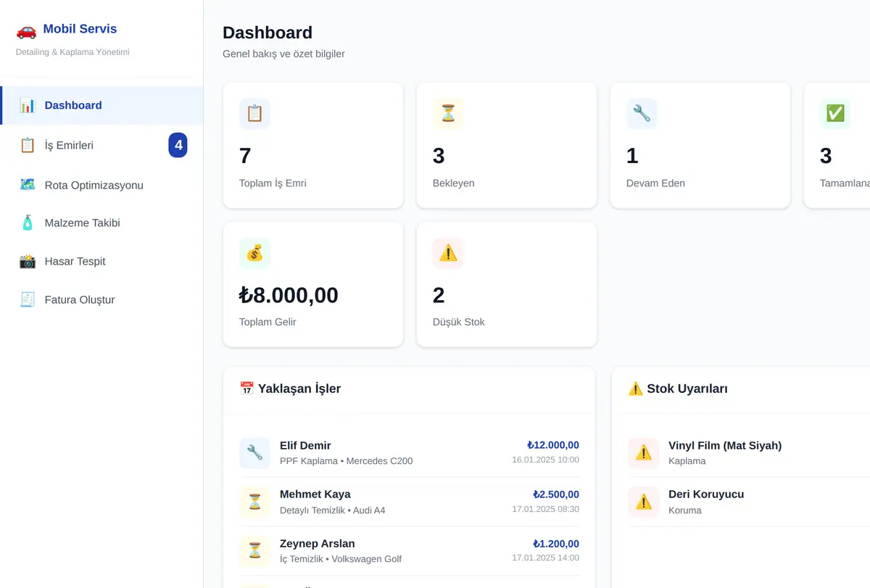Click the green checkmark icon on Tamamlanan card

pyautogui.click(x=835, y=114)
